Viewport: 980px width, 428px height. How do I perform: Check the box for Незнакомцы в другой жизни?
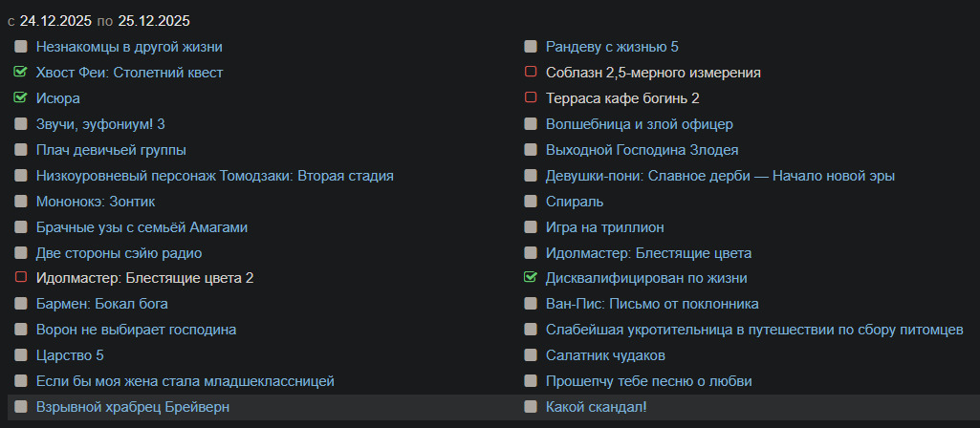pos(21,46)
